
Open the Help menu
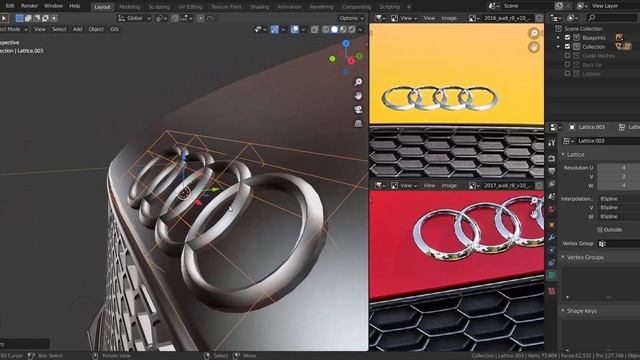coord(74,6)
